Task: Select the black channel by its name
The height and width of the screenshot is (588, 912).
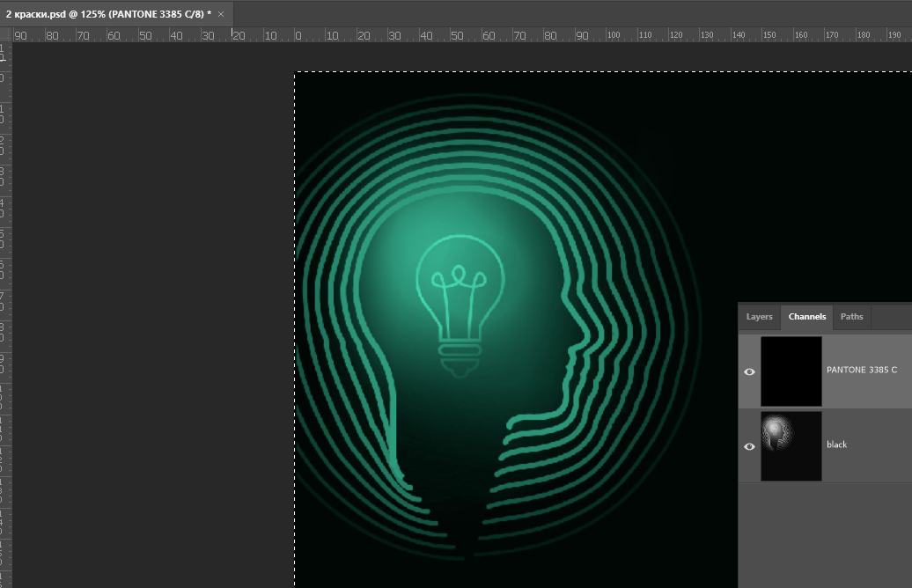Action: click(x=836, y=445)
